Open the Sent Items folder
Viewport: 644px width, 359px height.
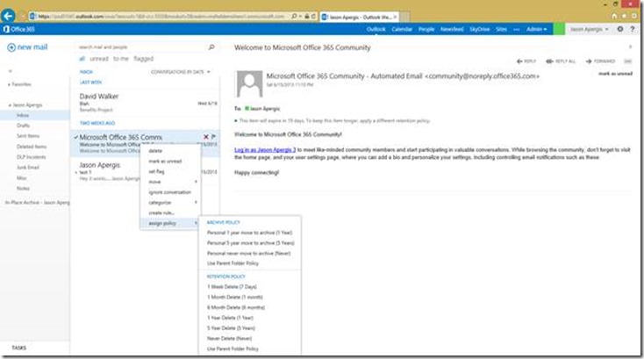pos(28,136)
